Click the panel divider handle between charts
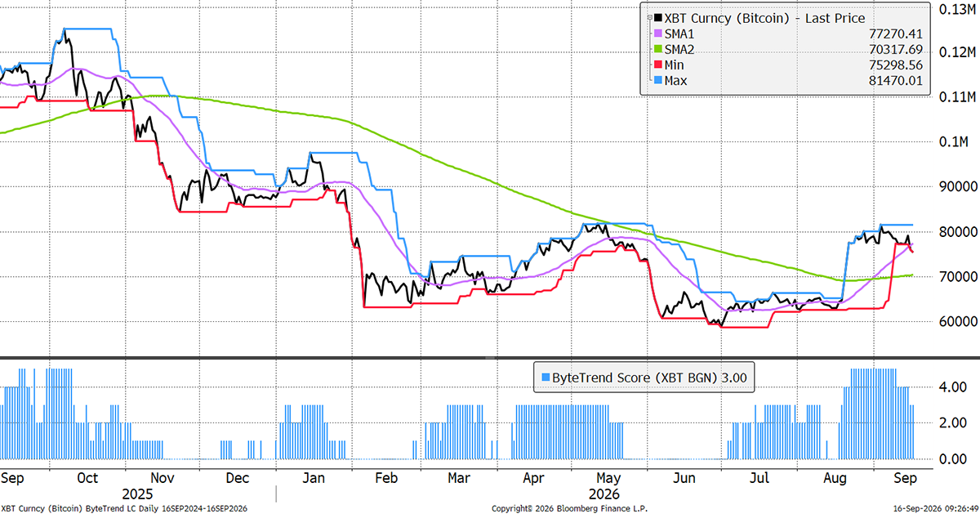This screenshot has width=980, height=514. [490, 357]
